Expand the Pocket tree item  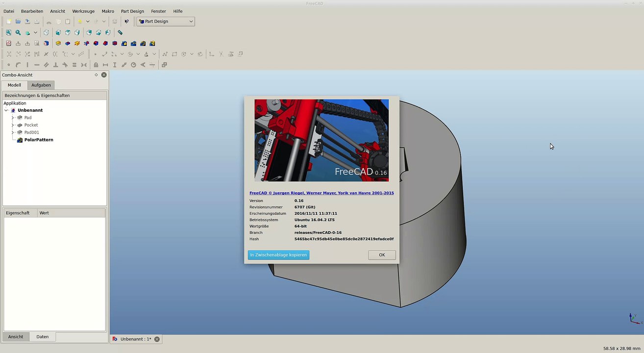point(13,125)
